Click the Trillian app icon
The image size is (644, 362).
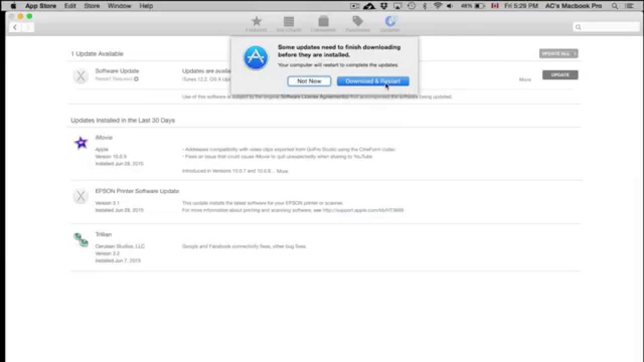click(x=81, y=240)
